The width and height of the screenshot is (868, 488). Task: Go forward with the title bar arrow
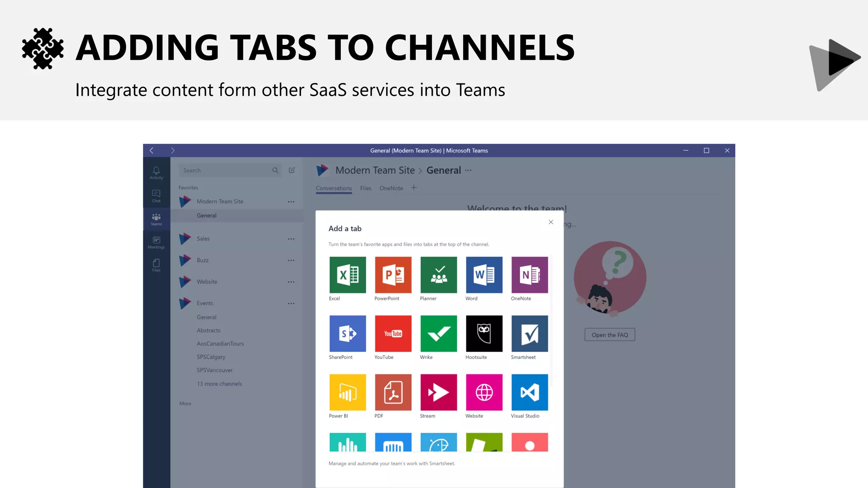[172, 150]
